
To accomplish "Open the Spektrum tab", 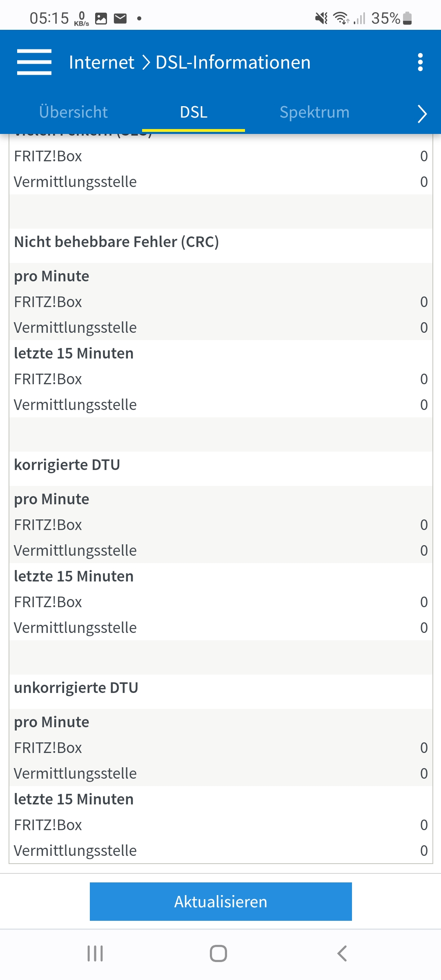I will (x=314, y=112).
